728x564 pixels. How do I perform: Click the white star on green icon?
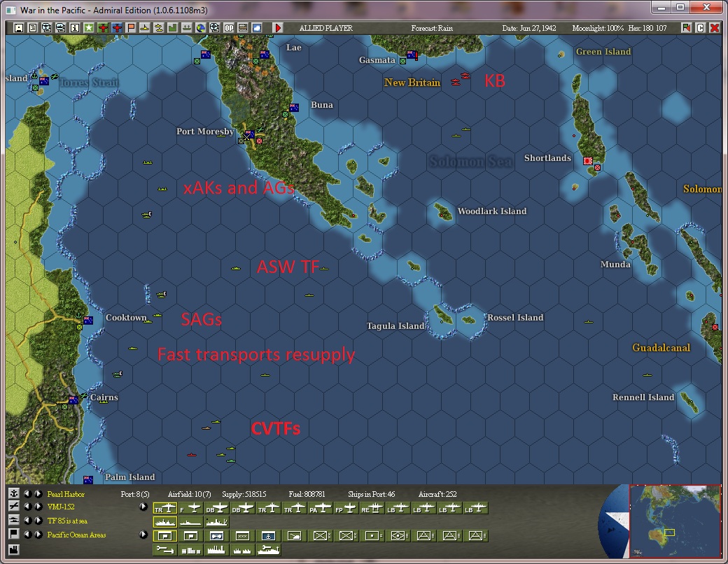pyautogui.click(x=89, y=28)
